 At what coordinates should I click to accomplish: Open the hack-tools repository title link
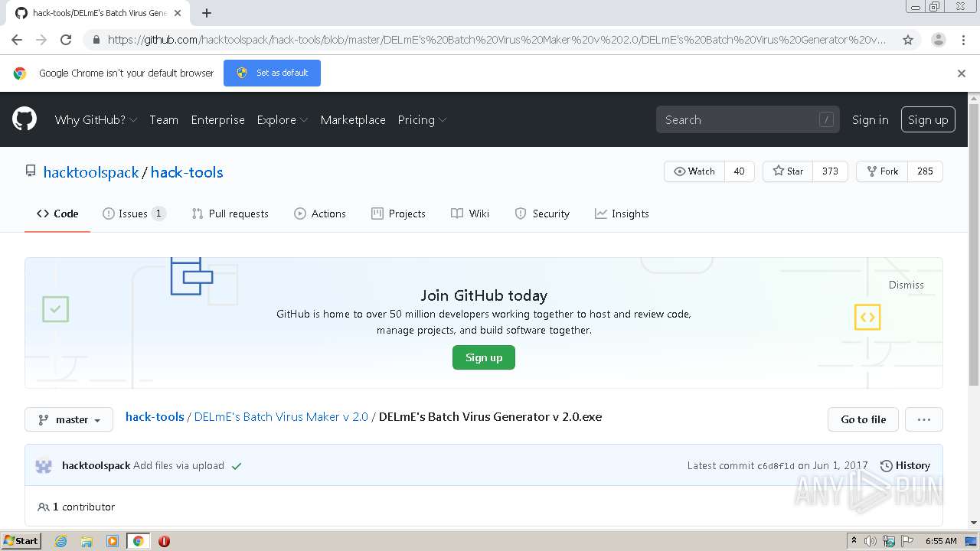click(x=187, y=172)
